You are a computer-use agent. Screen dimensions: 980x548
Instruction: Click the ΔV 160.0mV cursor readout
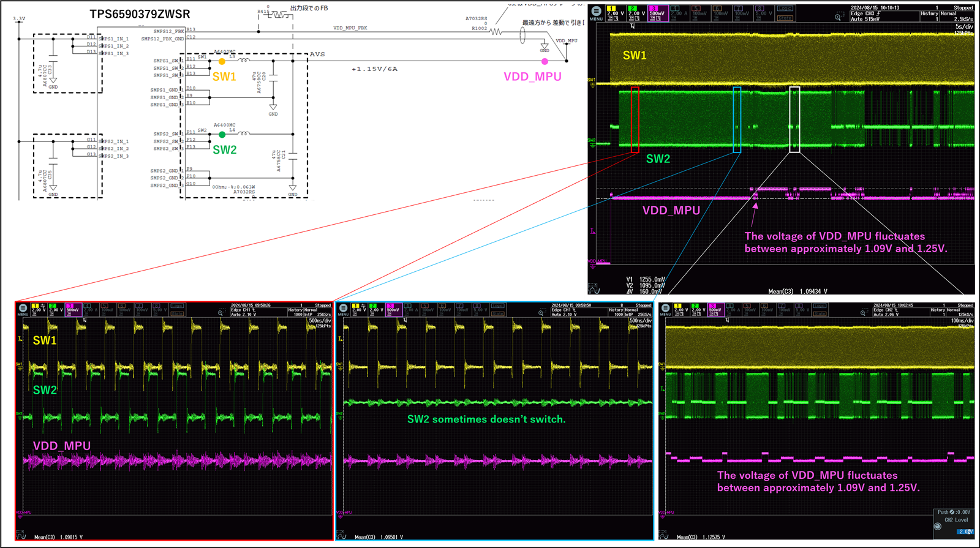coord(646,291)
